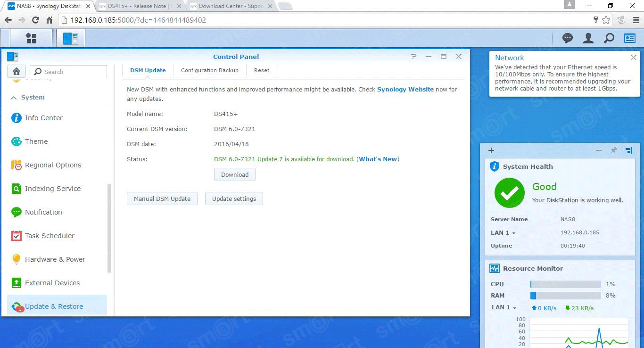Toggle the widgets panel icon in taskbar
Image resolution: width=644 pixels, height=348 pixels.
(630, 39)
